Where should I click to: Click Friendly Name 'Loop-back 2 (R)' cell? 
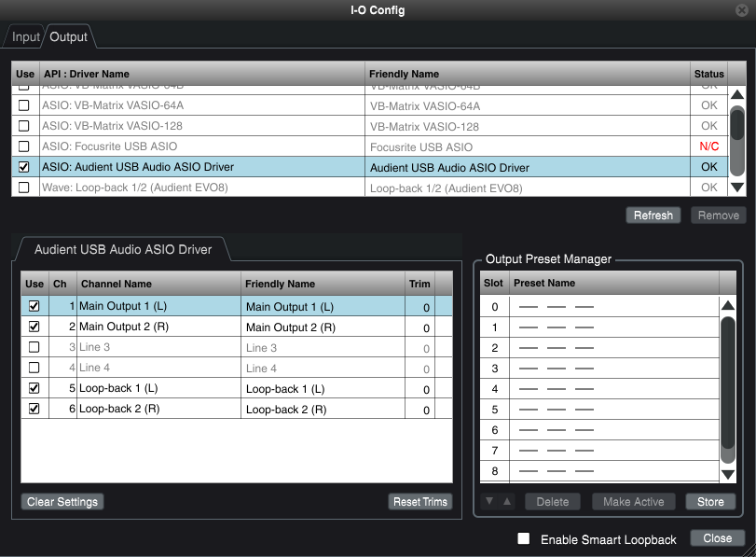click(323, 410)
